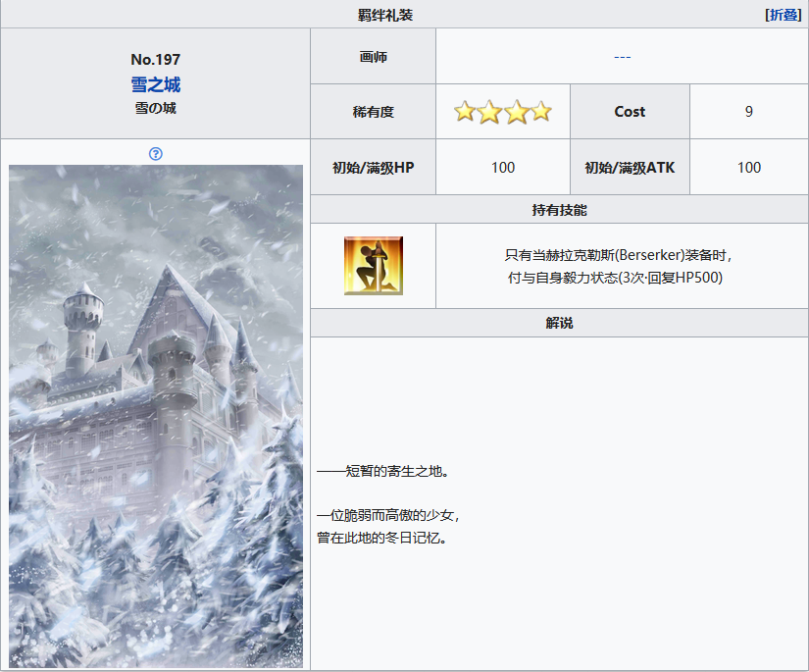
Task: Open the 雪之城 title link
Action: pyautogui.click(x=156, y=84)
